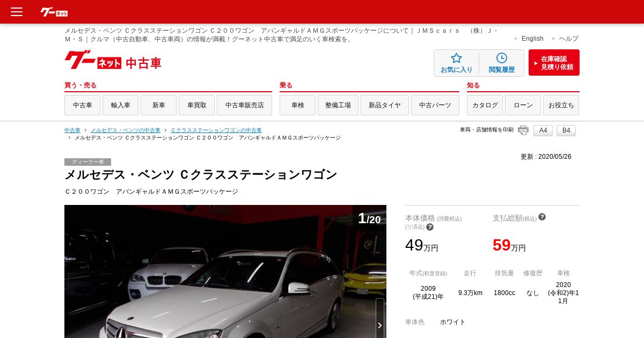This screenshot has width=644, height=338.
Task: Open 閲覧履歴 browsing history clock
Action: (501, 63)
